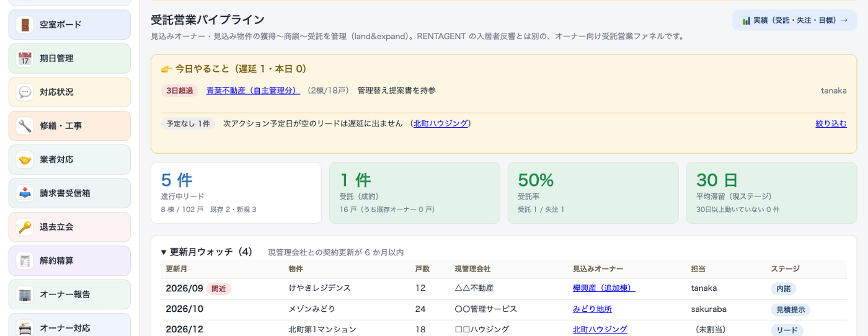
Task: Select the 平均滞留 30日 card
Action: pyautogui.click(x=771, y=193)
